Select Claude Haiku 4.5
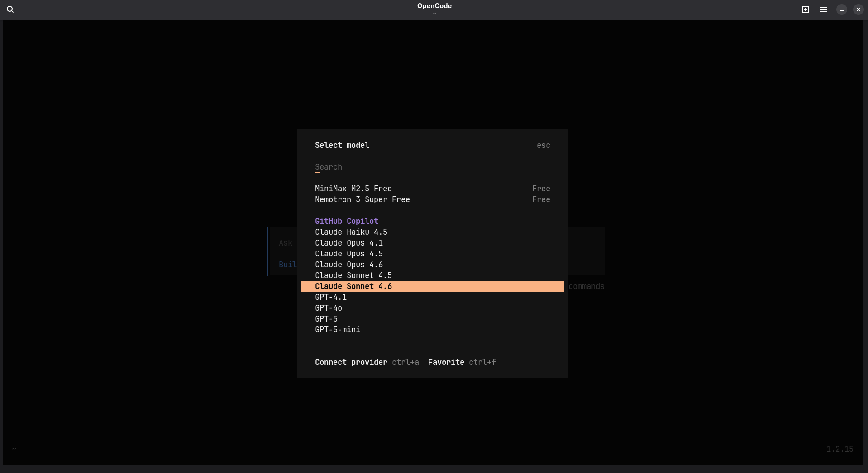 click(x=351, y=232)
